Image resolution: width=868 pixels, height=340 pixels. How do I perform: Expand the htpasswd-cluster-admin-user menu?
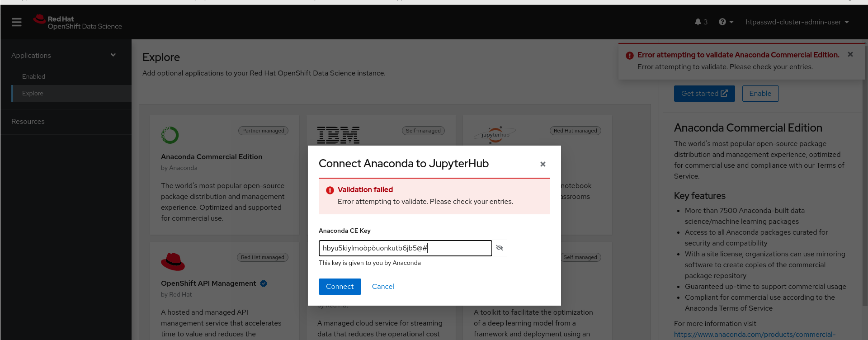tap(797, 22)
